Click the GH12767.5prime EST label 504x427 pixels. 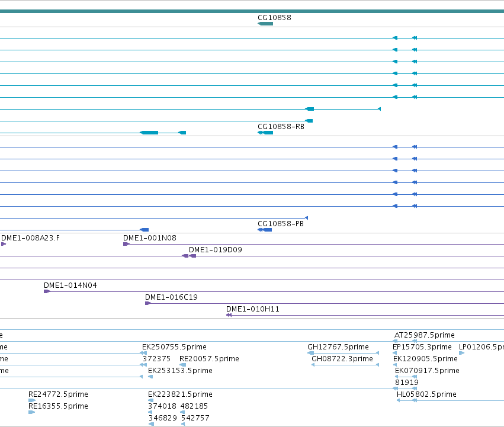338,347
